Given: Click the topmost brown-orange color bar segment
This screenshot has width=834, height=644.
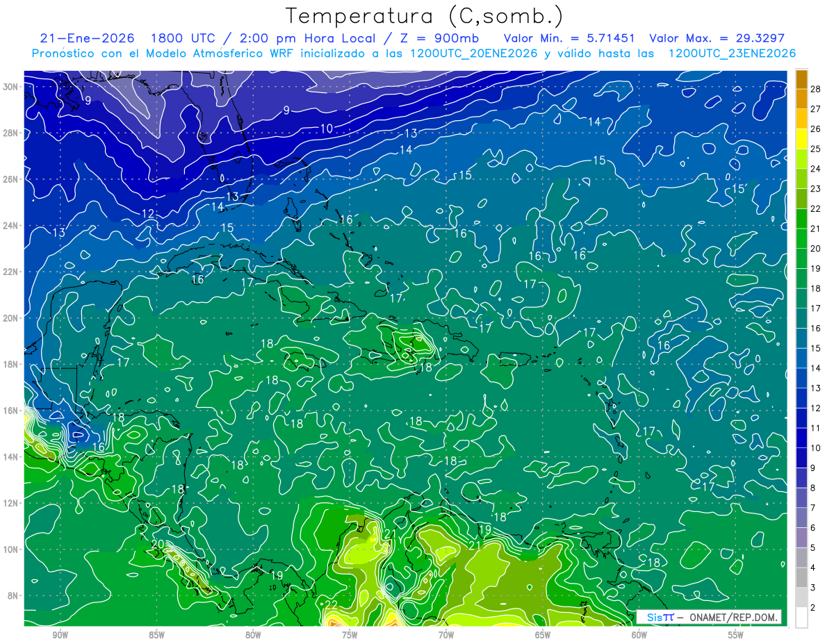Looking at the screenshot, I should point(801,79).
